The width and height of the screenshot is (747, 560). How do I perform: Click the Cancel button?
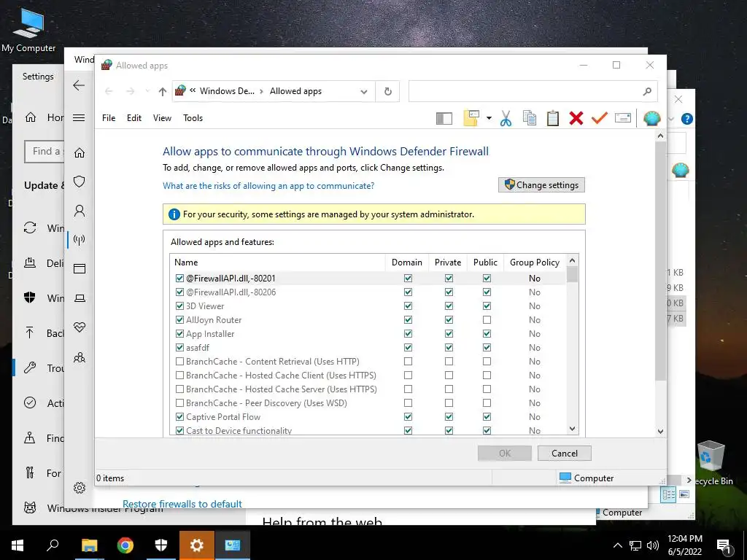point(565,454)
